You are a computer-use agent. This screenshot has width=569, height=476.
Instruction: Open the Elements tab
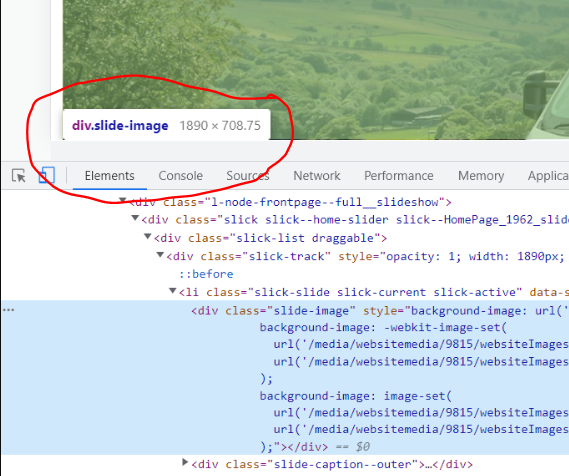pyautogui.click(x=110, y=176)
